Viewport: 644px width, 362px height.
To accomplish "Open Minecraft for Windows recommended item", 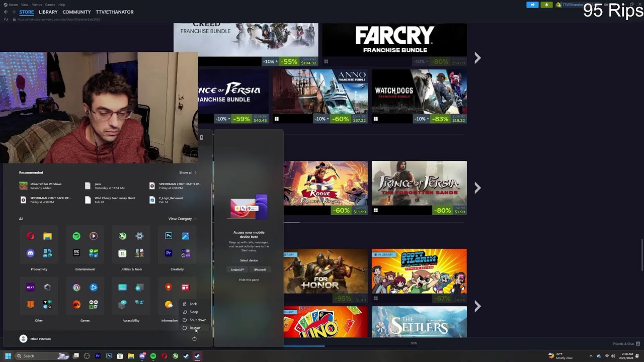I will [41, 186].
